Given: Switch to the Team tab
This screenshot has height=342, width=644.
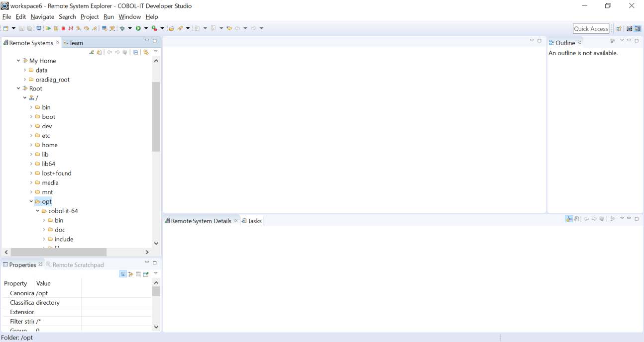Looking at the screenshot, I should tap(73, 43).
